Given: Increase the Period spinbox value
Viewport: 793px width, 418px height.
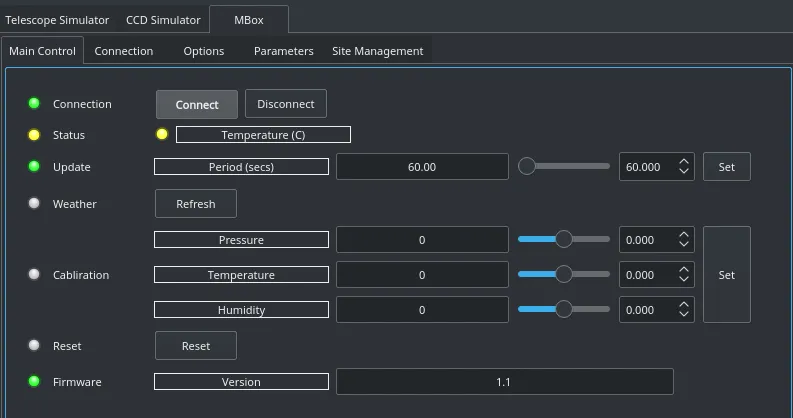Looking at the screenshot, I should point(684,162).
